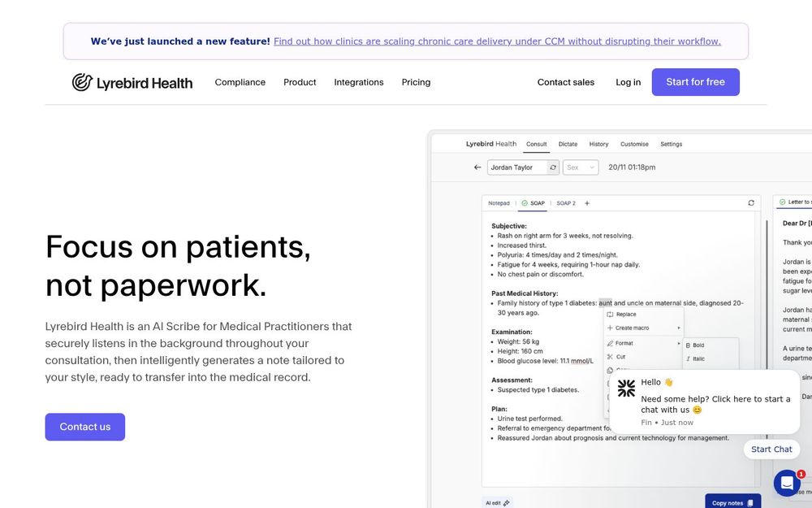Click the chat message Need some help
This screenshot has width=812, height=508.
(x=715, y=404)
